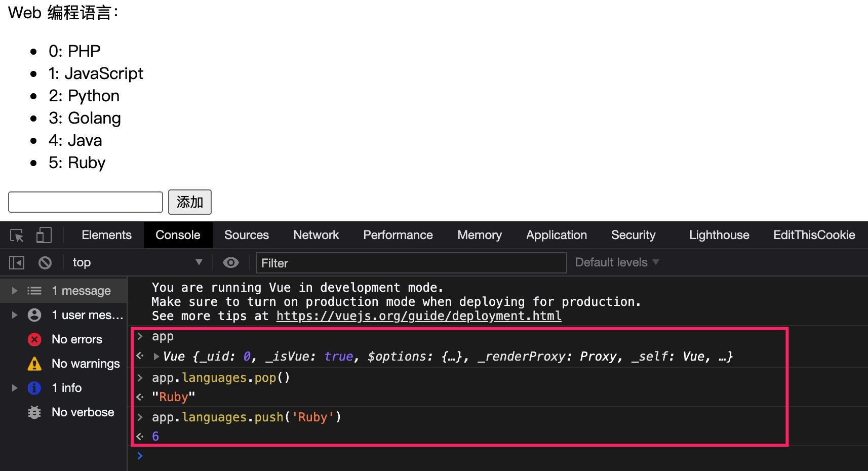Open the Sources tab
Screen dimensions: 868x471
247,235
